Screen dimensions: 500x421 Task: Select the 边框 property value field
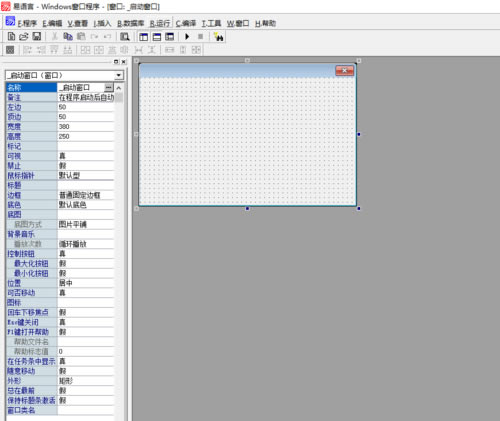(x=86, y=195)
